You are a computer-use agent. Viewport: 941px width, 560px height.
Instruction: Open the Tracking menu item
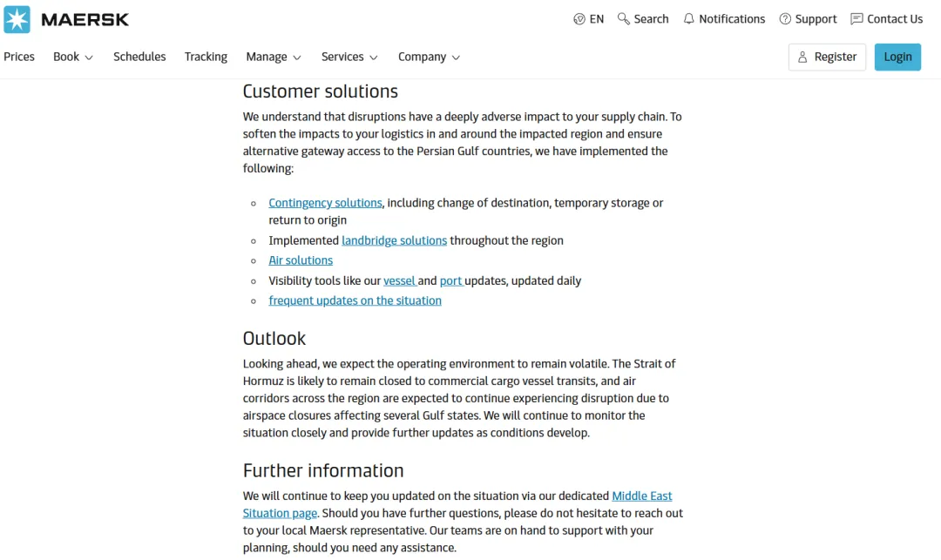pos(206,57)
